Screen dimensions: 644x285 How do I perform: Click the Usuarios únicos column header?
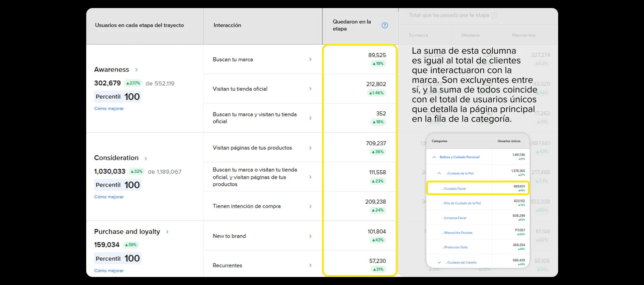[509, 141]
